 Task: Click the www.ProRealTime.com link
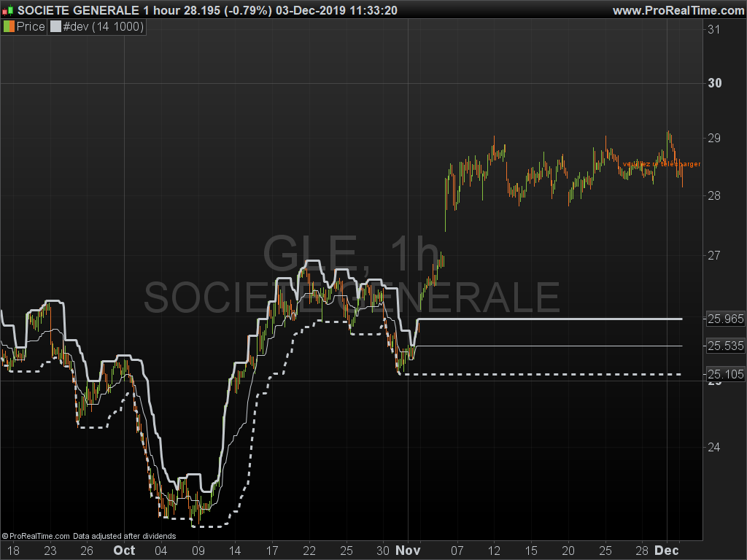[678, 10]
